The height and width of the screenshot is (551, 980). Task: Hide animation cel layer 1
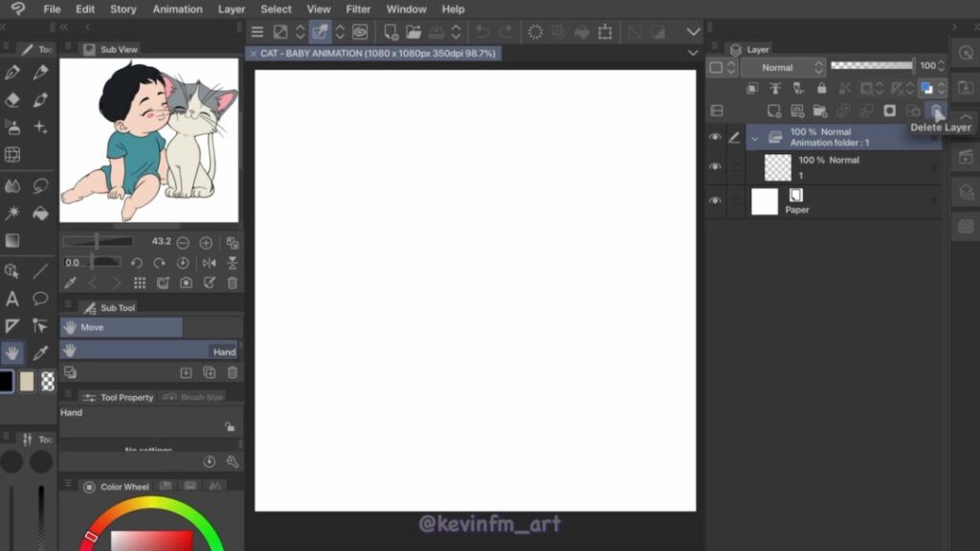pos(715,167)
